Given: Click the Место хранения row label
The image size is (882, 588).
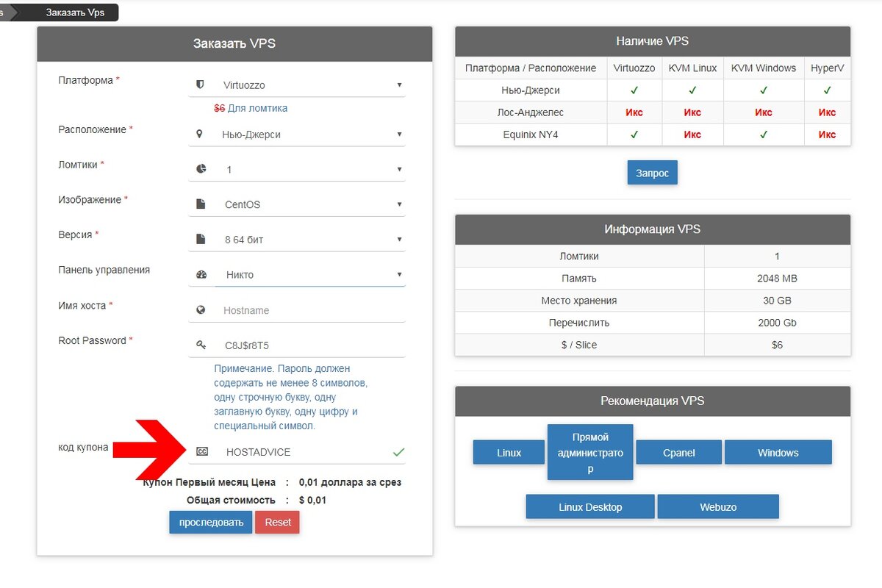Looking at the screenshot, I should click(x=579, y=301).
